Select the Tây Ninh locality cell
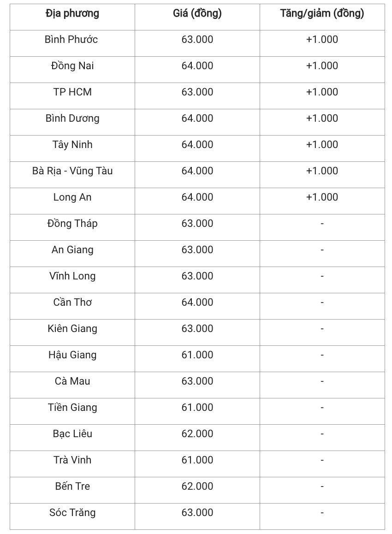Image resolution: width=392 pixels, height=534 pixels. point(72,145)
